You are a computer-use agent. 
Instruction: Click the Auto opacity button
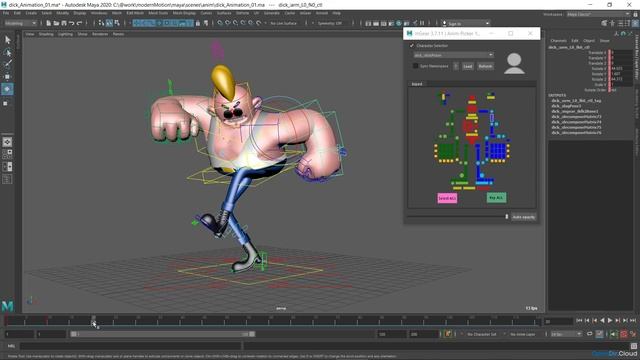click(524, 217)
